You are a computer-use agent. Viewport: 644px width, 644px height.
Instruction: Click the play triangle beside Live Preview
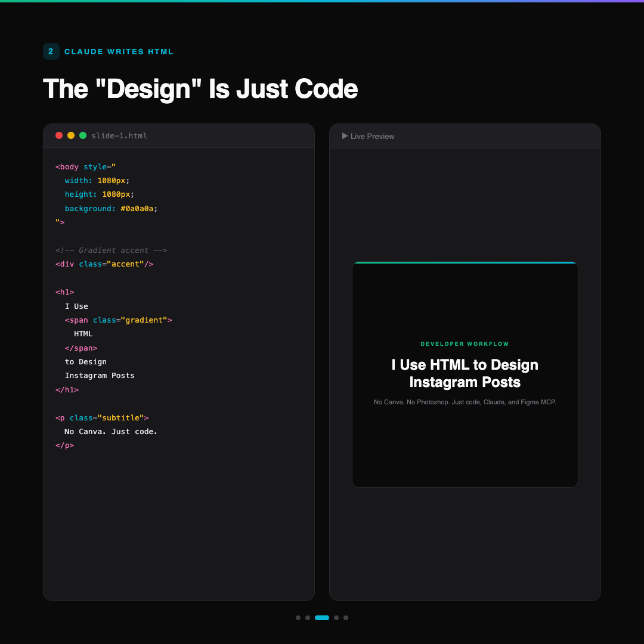tap(345, 136)
